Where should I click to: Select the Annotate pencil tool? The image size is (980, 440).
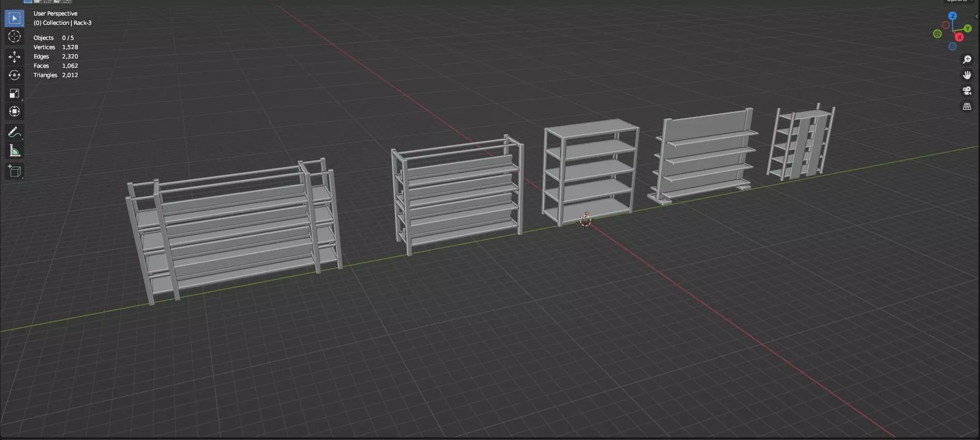coord(15,133)
